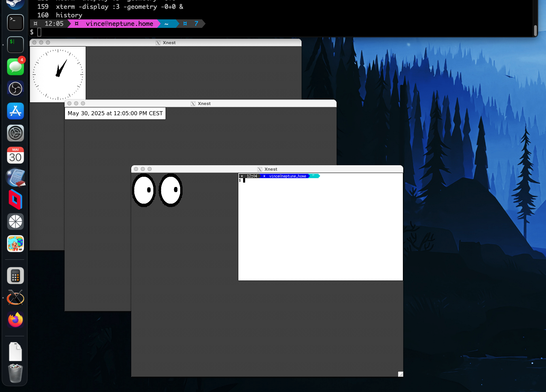
Task: Click the Toca Boca game icon
Action: [x=15, y=244]
